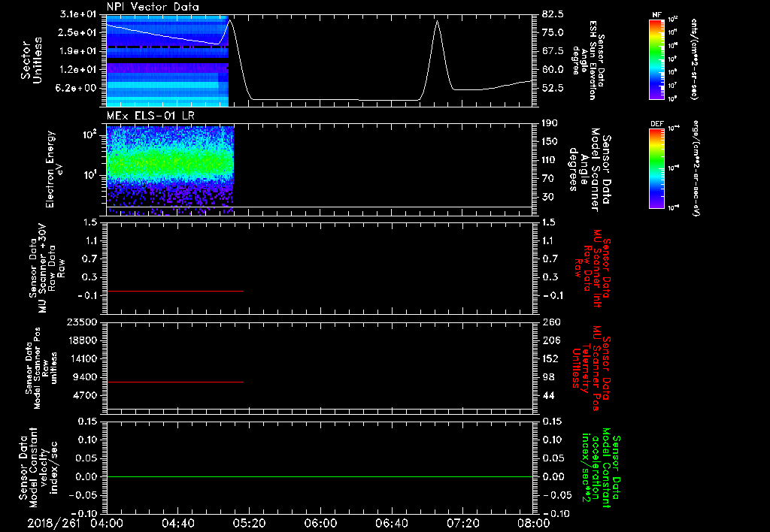Click the 06:40 time axis label
The image size is (770, 532).
(391, 523)
